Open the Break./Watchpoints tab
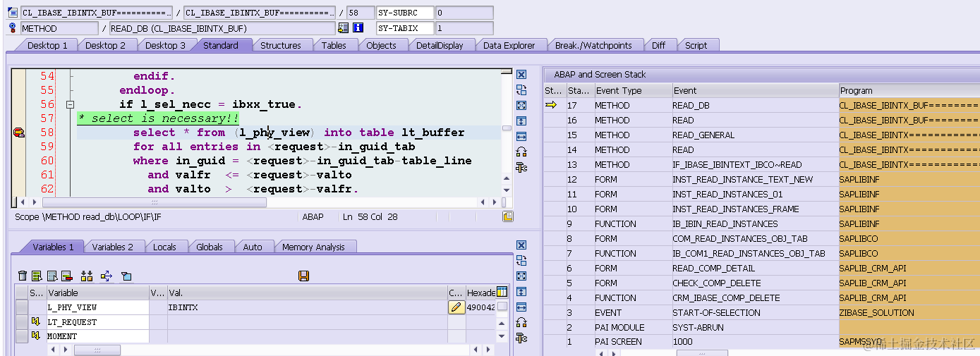Screen dimensions: 980x356 pos(593,45)
